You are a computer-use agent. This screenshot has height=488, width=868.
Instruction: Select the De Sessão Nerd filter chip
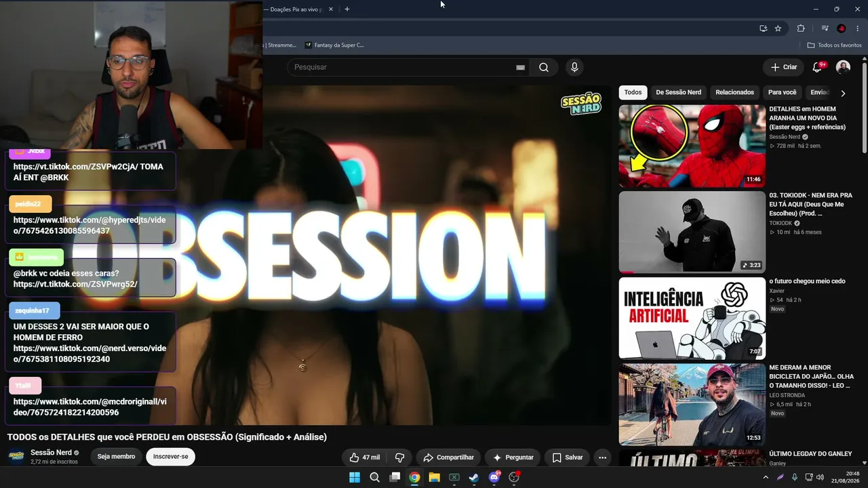[678, 92]
